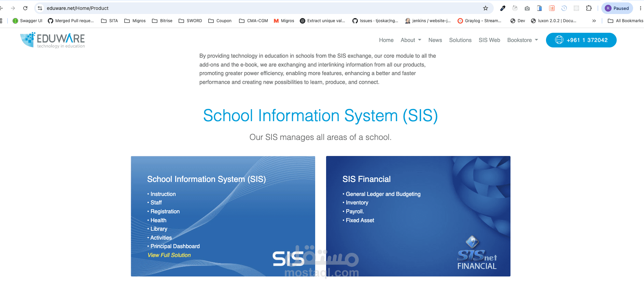The image size is (644, 285).
Task: Open the Extensions puzzle-piece menu
Action: (x=589, y=8)
